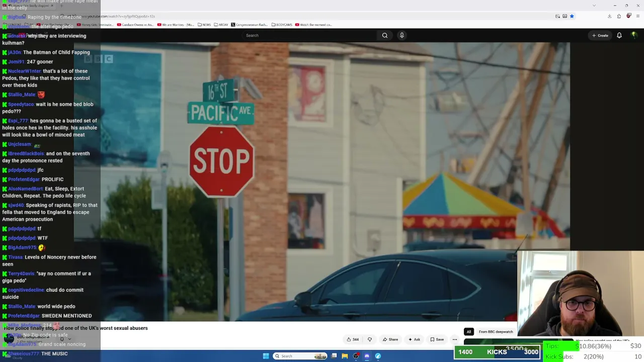Click the video player showing stop sign

[x=322, y=181]
